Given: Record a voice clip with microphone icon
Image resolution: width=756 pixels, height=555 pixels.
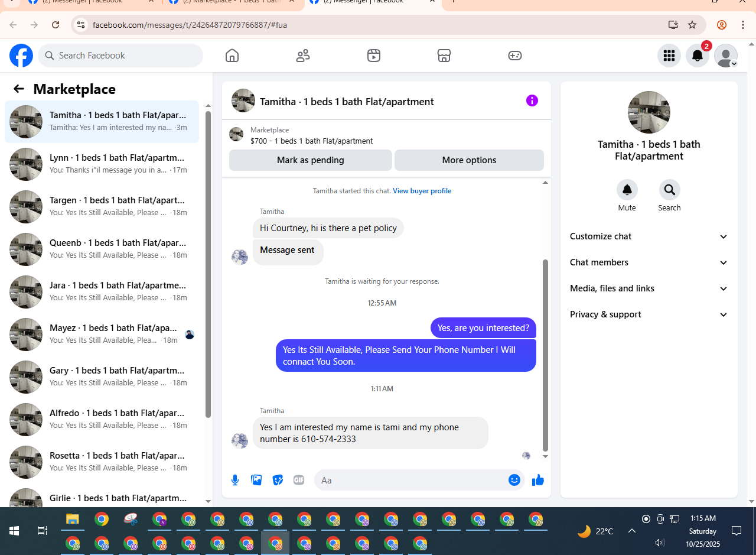Looking at the screenshot, I should pos(235,480).
